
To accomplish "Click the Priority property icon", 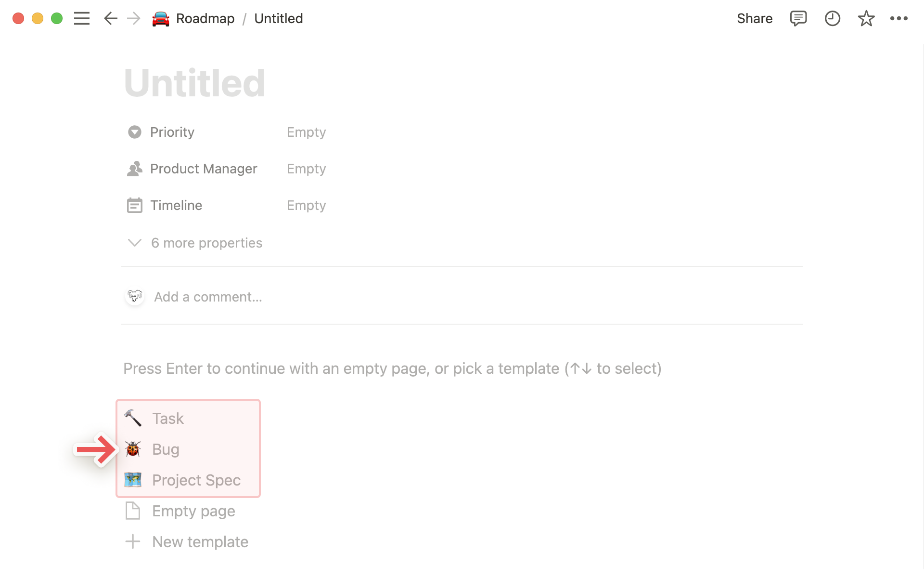I will pyautogui.click(x=135, y=132).
